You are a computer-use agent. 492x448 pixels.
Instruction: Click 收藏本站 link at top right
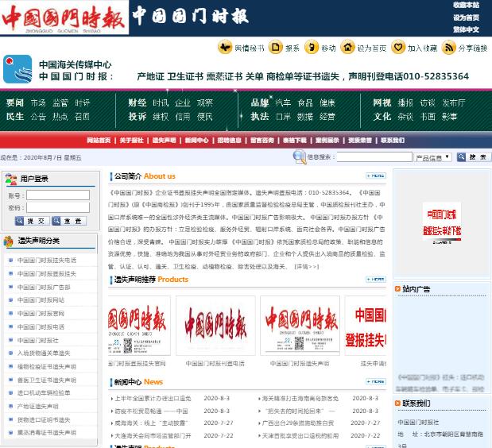[x=466, y=5]
